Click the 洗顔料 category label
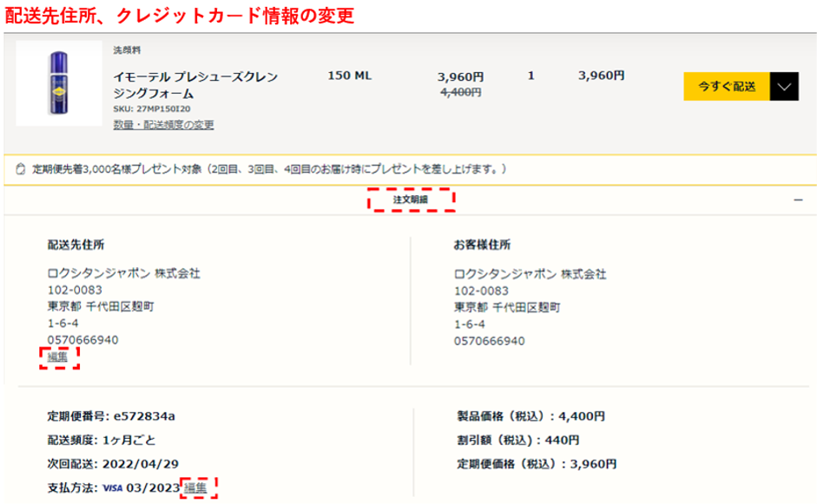This screenshot has width=817, height=504. pos(128,50)
